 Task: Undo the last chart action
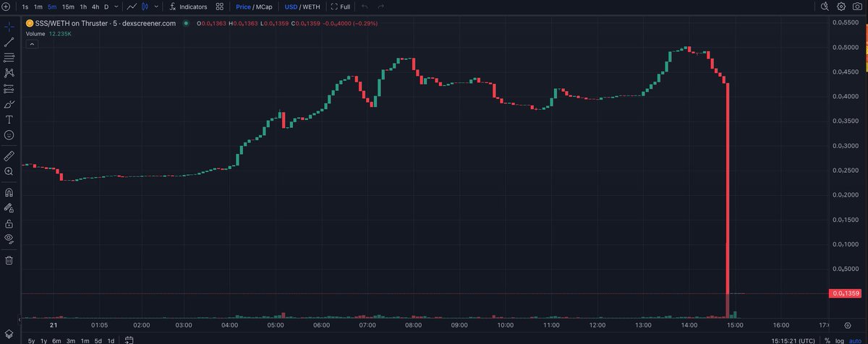click(365, 7)
